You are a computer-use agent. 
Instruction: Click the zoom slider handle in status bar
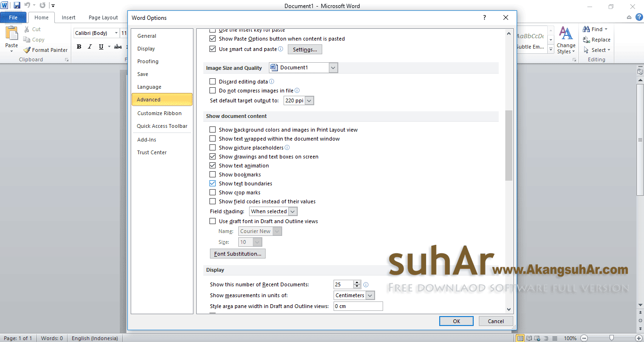pyautogui.click(x=611, y=338)
